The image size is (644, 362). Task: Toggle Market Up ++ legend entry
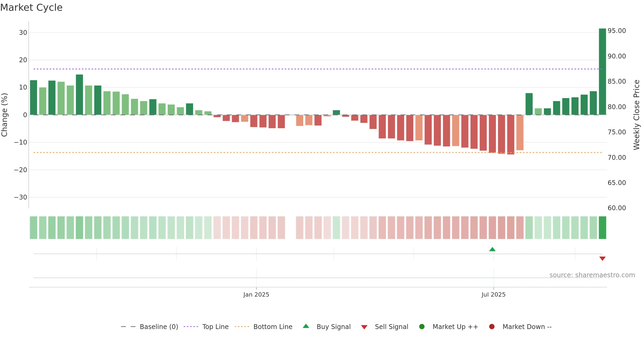click(x=449, y=327)
